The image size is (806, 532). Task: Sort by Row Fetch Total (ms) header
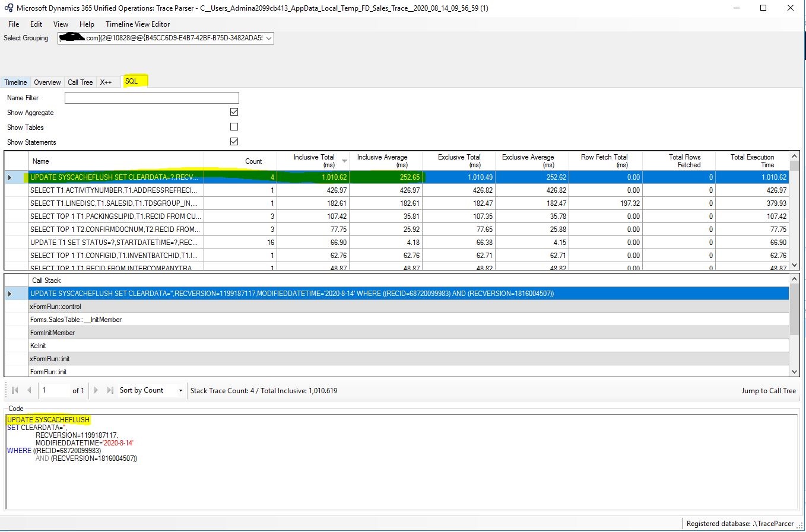pos(605,161)
